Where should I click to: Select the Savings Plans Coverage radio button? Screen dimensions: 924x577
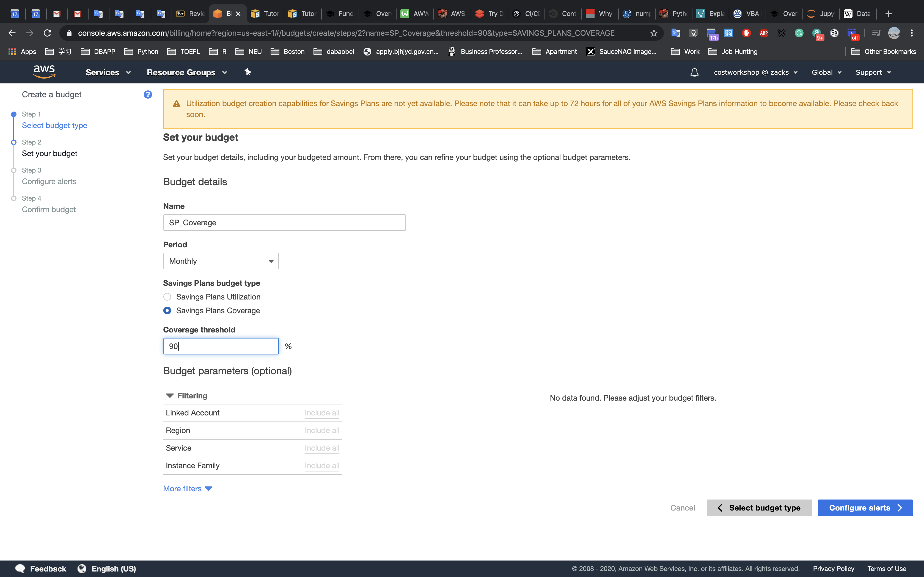167,311
